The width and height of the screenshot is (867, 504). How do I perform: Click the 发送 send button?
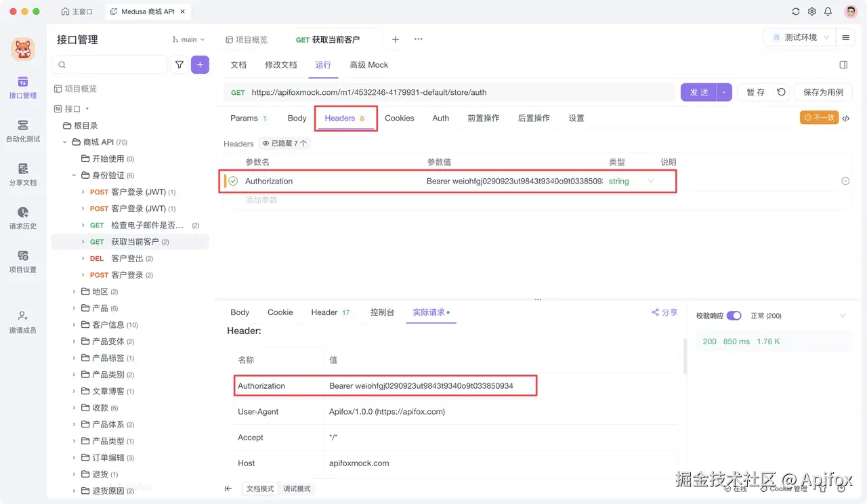pos(698,92)
